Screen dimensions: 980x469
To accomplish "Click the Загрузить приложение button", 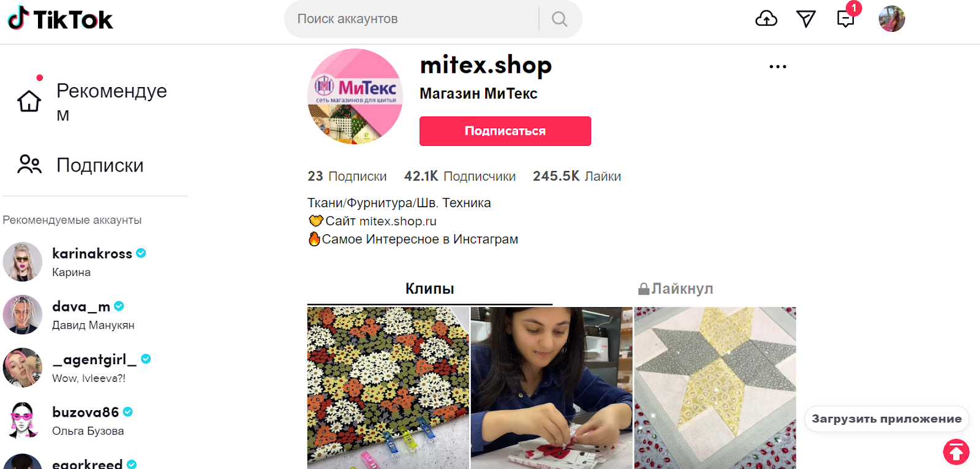I will (x=887, y=419).
